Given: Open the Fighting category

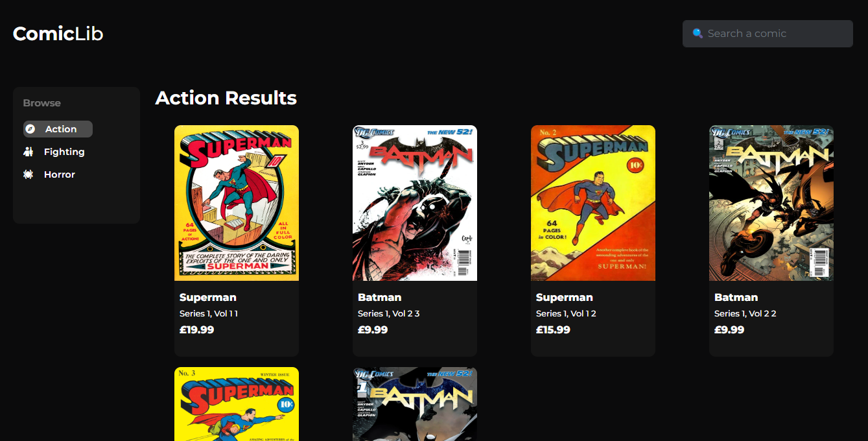Looking at the screenshot, I should tap(54, 152).
